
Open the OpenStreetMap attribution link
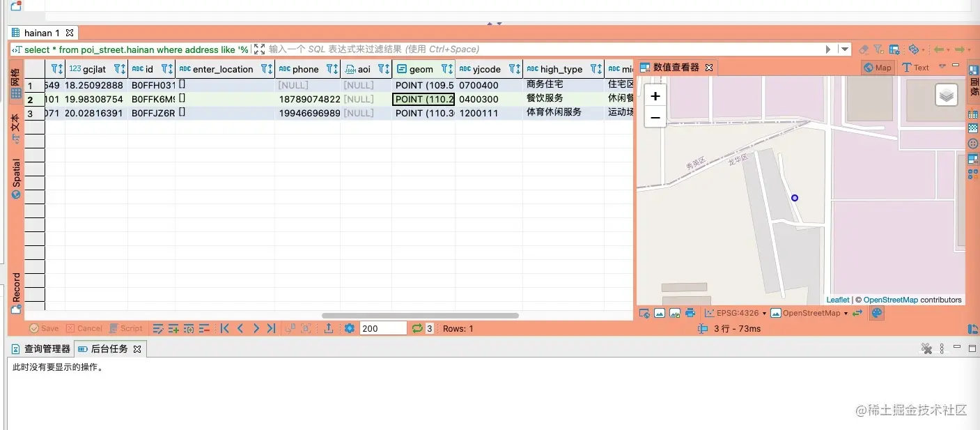(x=891, y=300)
